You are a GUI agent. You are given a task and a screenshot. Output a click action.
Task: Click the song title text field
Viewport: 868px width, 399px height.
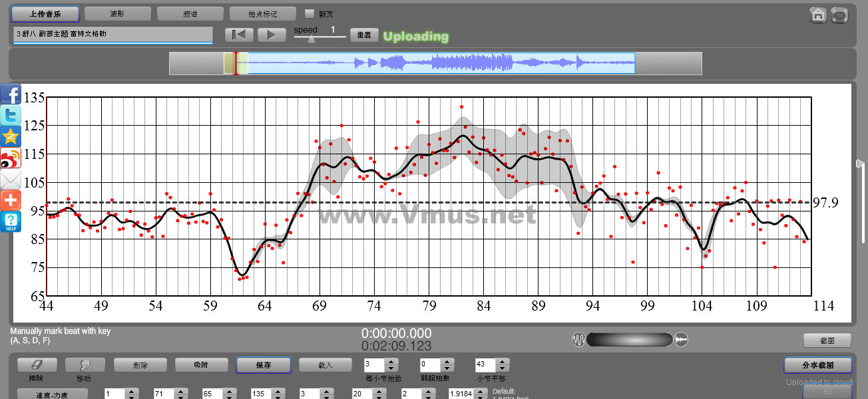[x=112, y=34]
